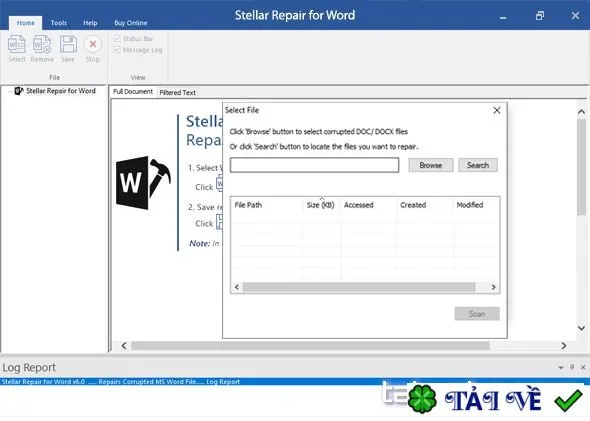Close the Log Report panel
This screenshot has width=590, height=421.
[583, 367]
